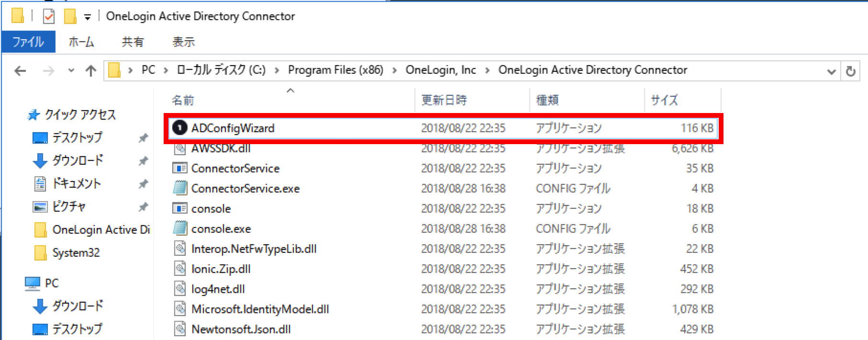The height and width of the screenshot is (340, 868).
Task: Click the 6,626 KB size value
Action: click(x=692, y=148)
